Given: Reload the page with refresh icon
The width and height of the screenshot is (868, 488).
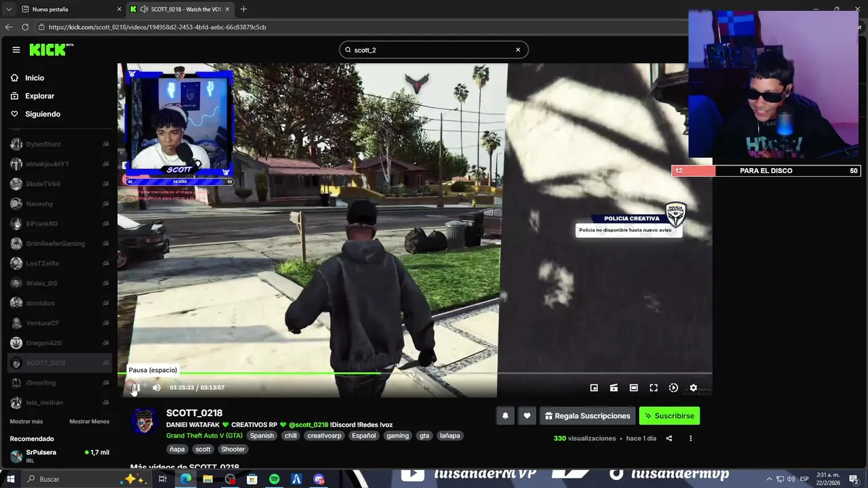Looking at the screenshot, I should [25, 27].
